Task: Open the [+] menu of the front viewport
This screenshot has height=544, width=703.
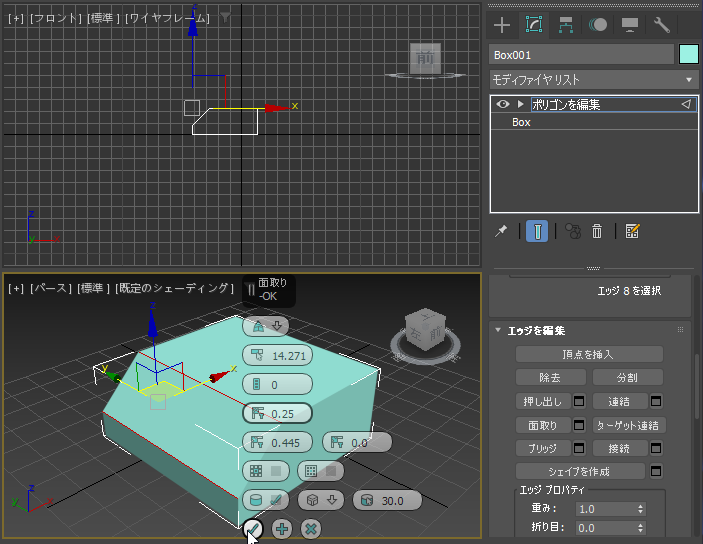Action: pyautogui.click(x=16, y=18)
